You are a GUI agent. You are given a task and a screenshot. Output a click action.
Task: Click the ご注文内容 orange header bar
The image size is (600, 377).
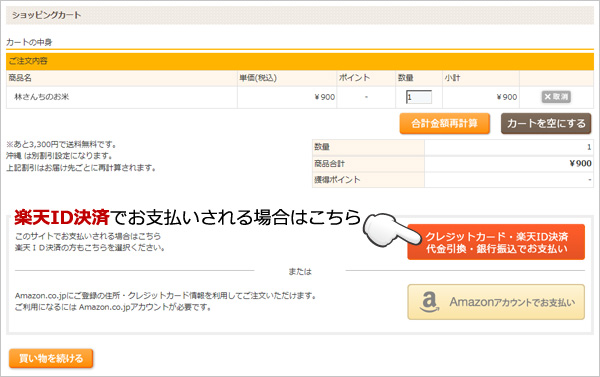click(x=300, y=61)
